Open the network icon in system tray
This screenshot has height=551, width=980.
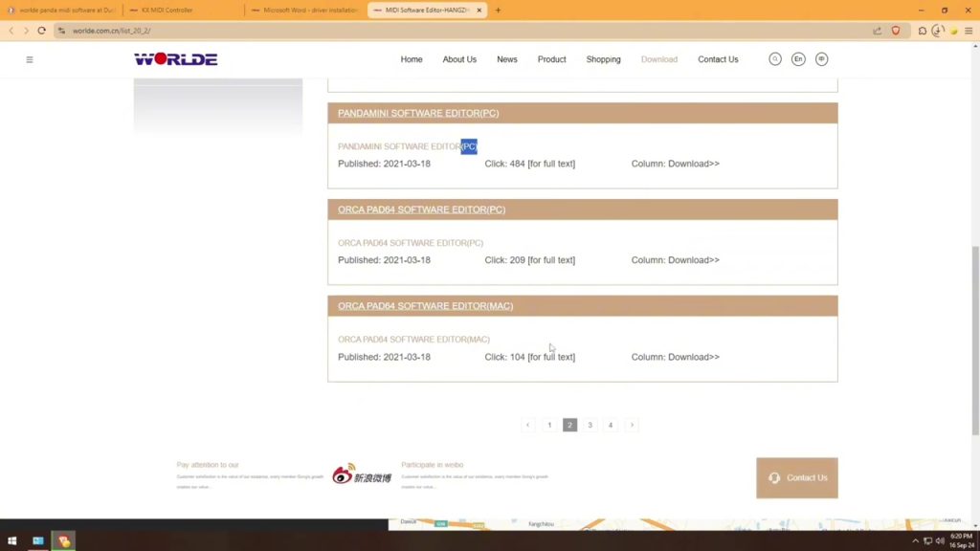(928, 541)
